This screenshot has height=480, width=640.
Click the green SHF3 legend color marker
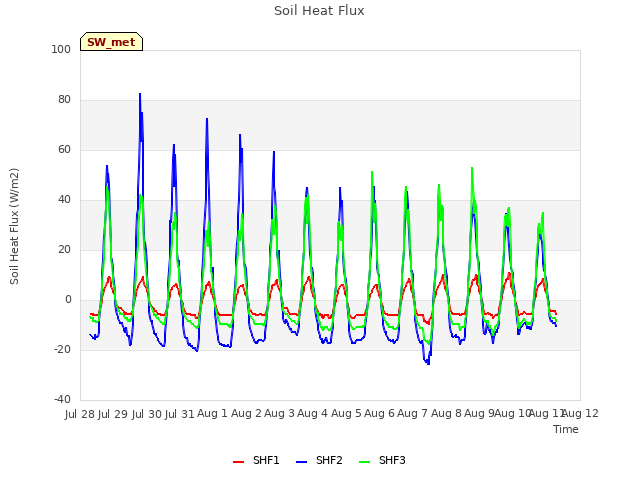click(x=364, y=462)
